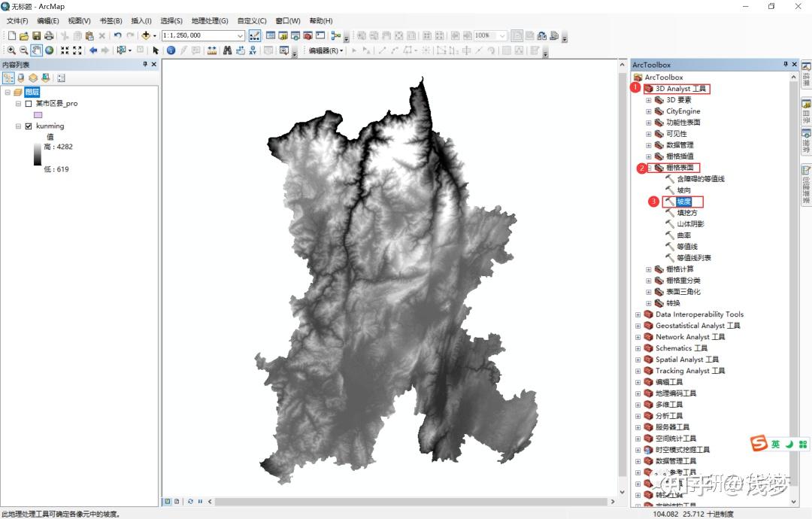Open an existing map document
Screen dimensions: 812x519
[x=24, y=36]
